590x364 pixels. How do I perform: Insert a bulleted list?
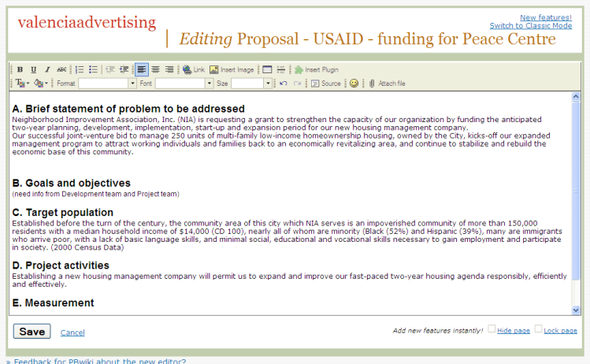coord(93,69)
